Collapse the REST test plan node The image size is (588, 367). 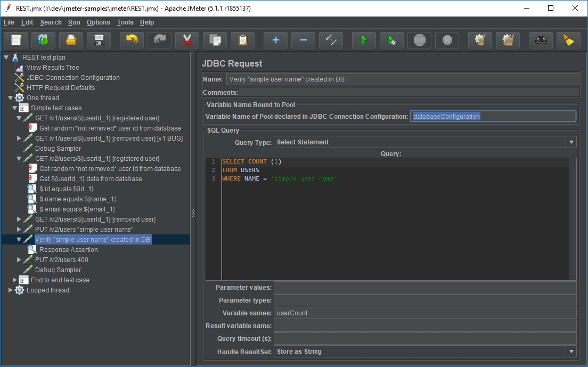[x=6, y=58]
